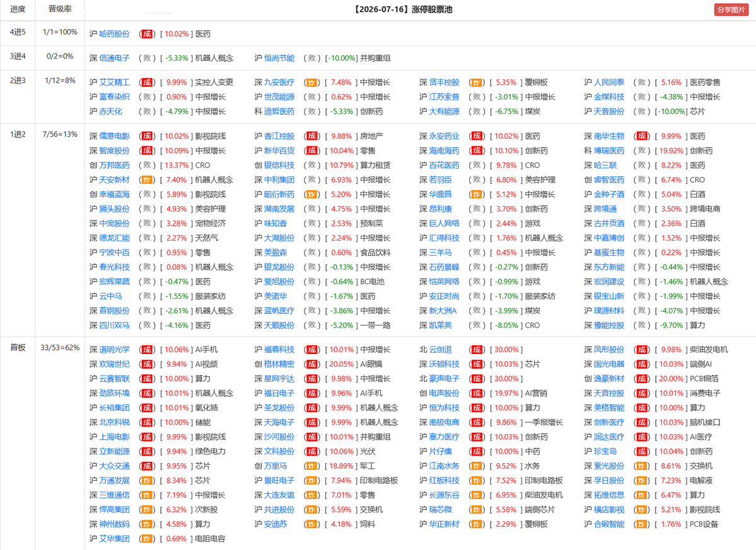Select the 1/1=100% promotion rate

(60, 32)
